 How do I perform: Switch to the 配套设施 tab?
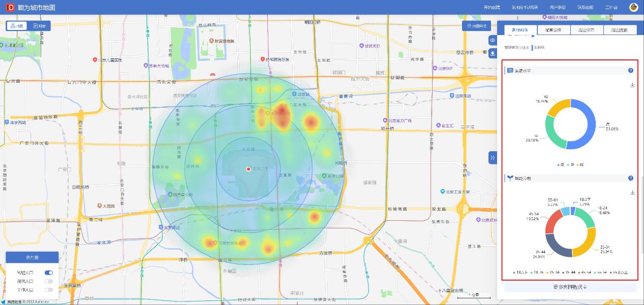[x=554, y=30]
